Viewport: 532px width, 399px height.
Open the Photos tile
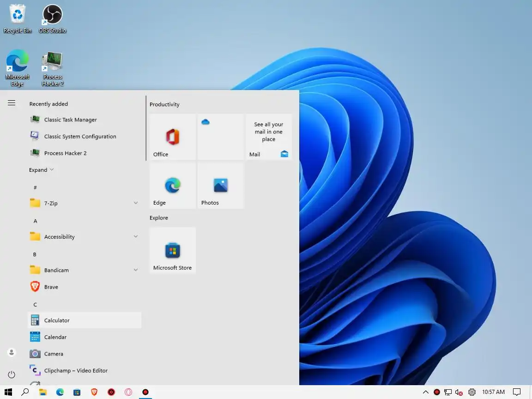click(221, 186)
